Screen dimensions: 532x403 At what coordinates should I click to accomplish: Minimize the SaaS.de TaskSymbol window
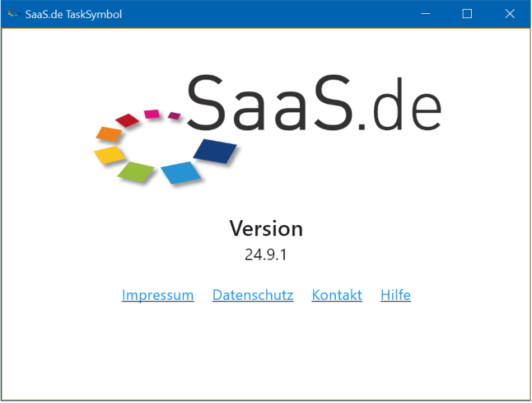click(425, 14)
